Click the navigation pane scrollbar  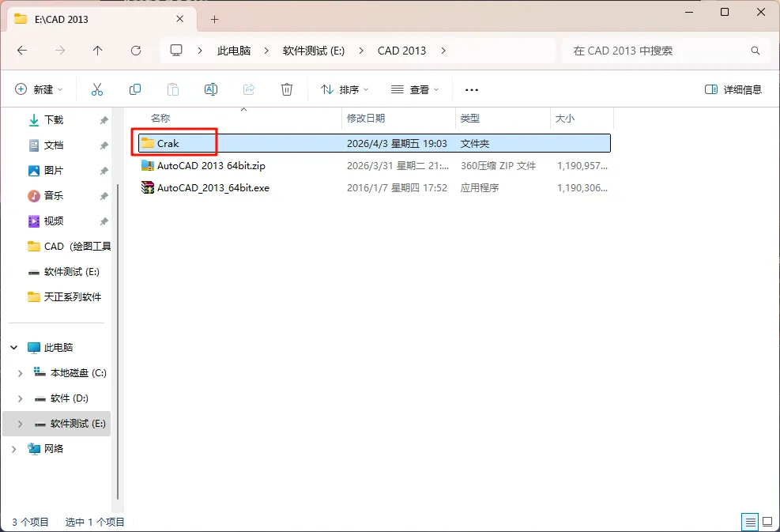click(118, 341)
